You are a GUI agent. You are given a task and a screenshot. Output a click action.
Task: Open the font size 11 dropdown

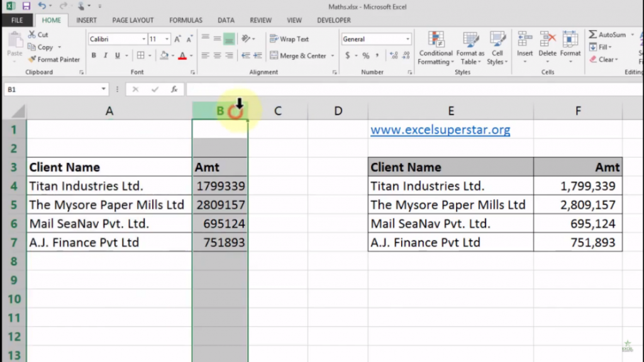tap(167, 39)
